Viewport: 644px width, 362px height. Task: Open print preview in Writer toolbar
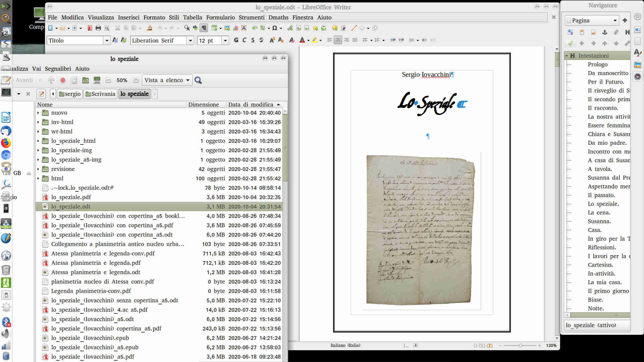[107, 28]
